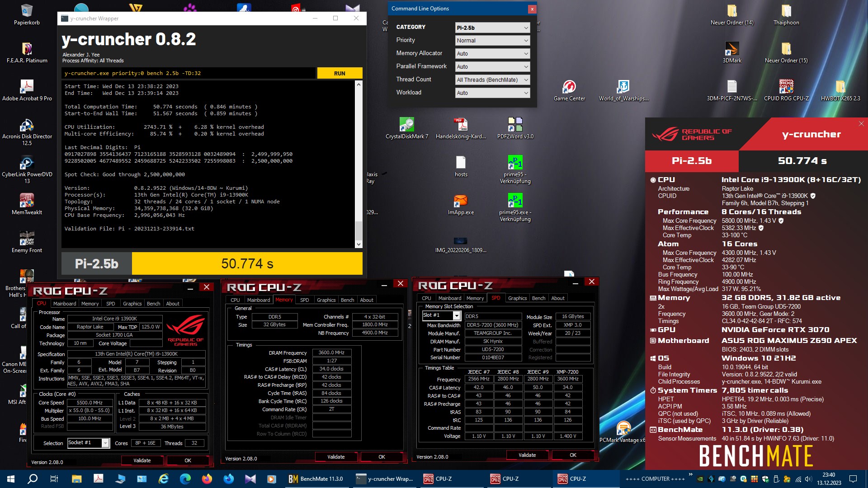The height and width of the screenshot is (488, 868).
Task: Click Validate in left CPU-Z window
Action: coord(142,460)
